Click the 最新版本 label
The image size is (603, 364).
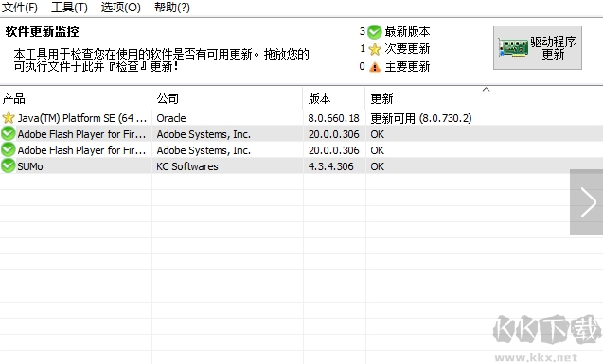pos(407,31)
